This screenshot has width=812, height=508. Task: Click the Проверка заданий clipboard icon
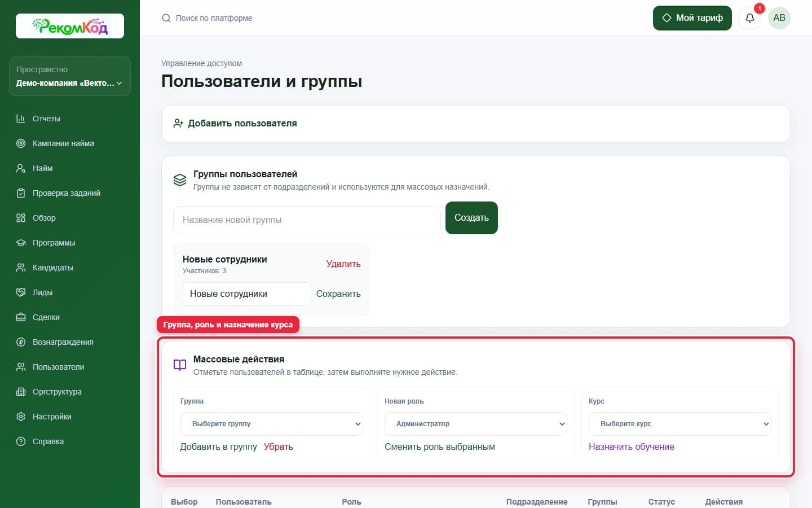[x=21, y=193]
